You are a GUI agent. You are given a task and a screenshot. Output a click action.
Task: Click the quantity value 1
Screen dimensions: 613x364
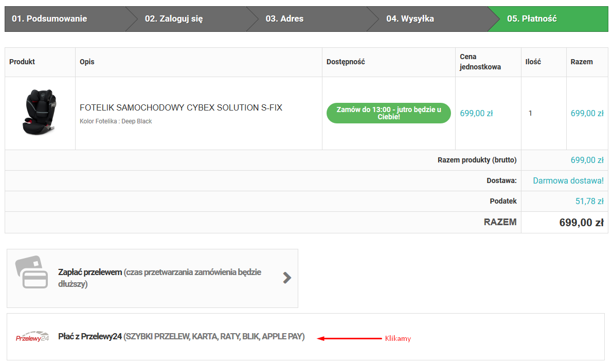(530, 114)
